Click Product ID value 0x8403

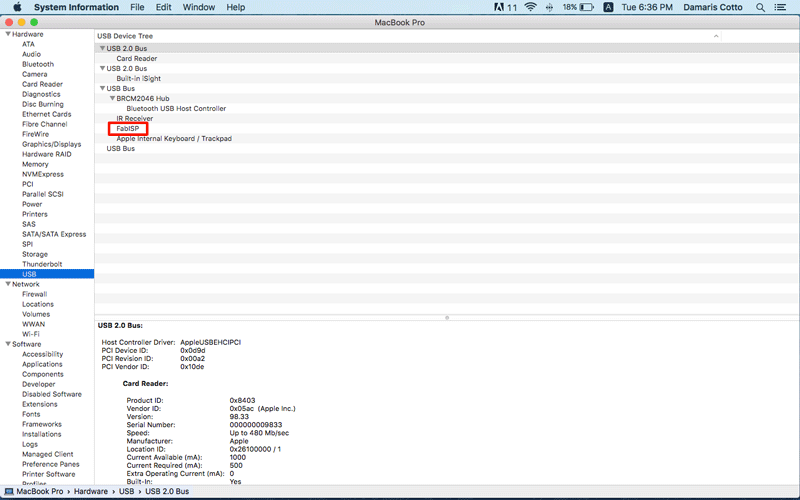coord(242,401)
